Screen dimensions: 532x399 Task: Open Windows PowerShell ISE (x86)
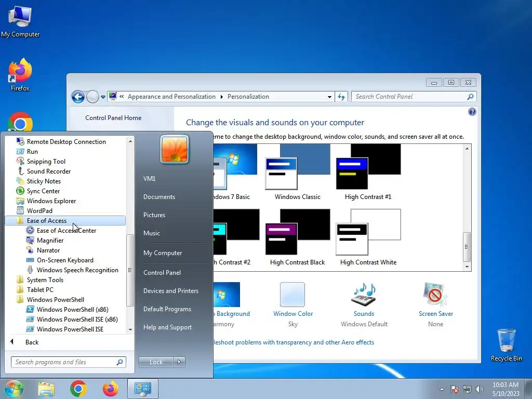72,319
